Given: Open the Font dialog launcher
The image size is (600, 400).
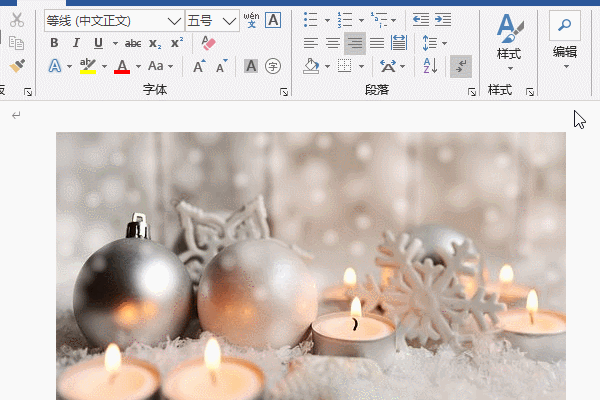Looking at the screenshot, I should point(284,92).
